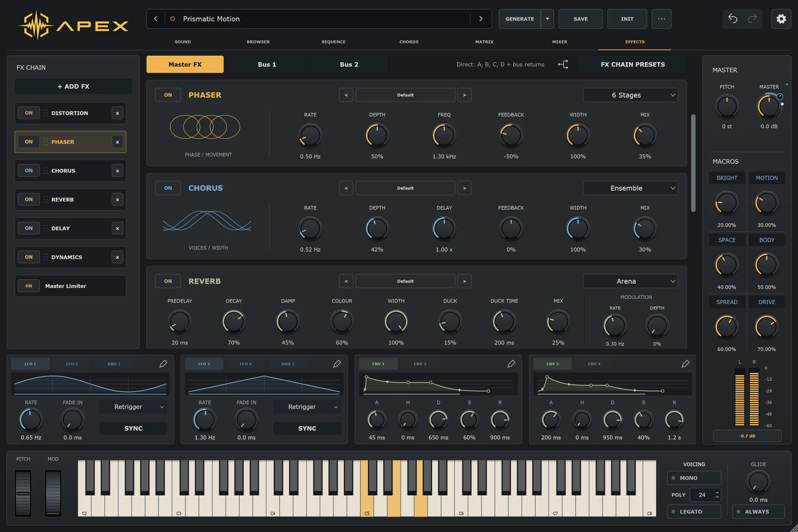Select the next Reverb preset
Screen dimensions: 798x532
464,281
